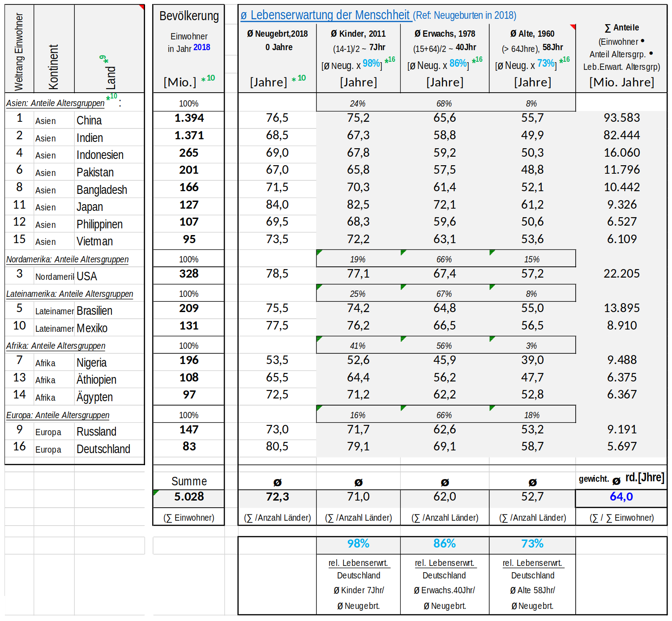The height and width of the screenshot is (621, 672).
Task: Select Deutschland's newborn life expectancy 80,5
Action: pyautogui.click(x=277, y=446)
